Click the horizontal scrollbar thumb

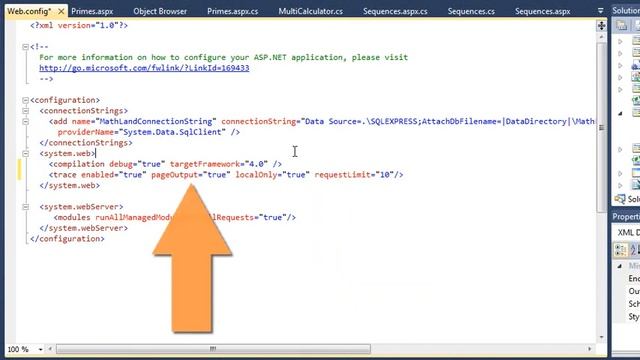tap(213, 349)
